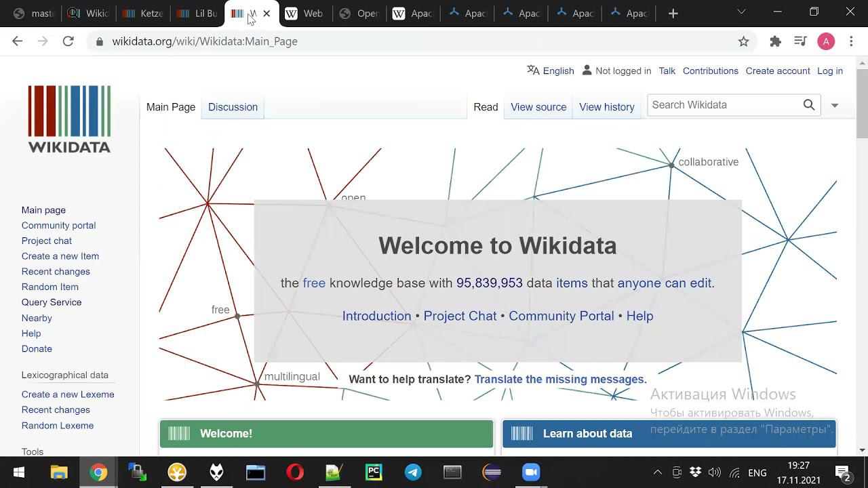The width and height of the screenshot is (868, 488).
Task: Close the active Wikidata tab
Action: [267, 13]
